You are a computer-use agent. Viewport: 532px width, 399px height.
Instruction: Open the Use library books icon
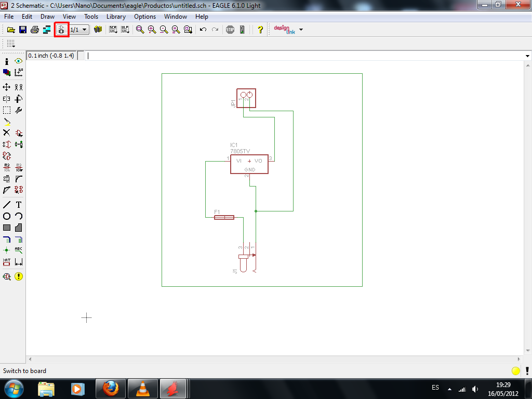tap(98, 30)
